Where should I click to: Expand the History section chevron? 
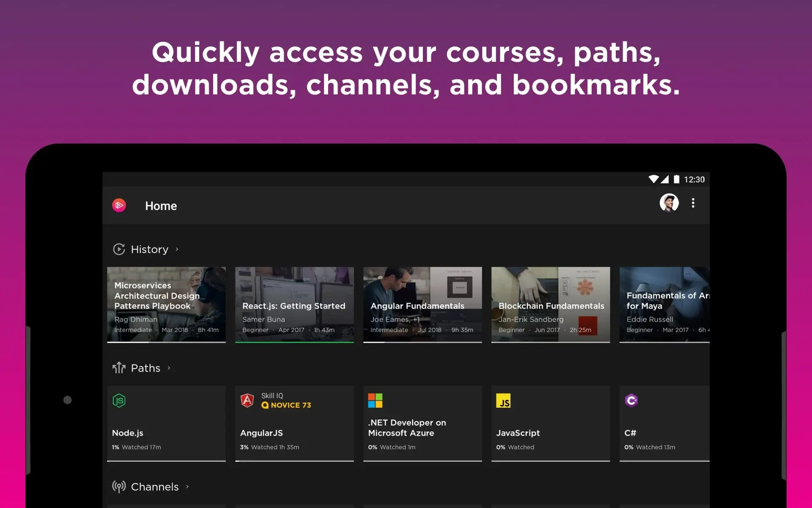coord(177,249)
